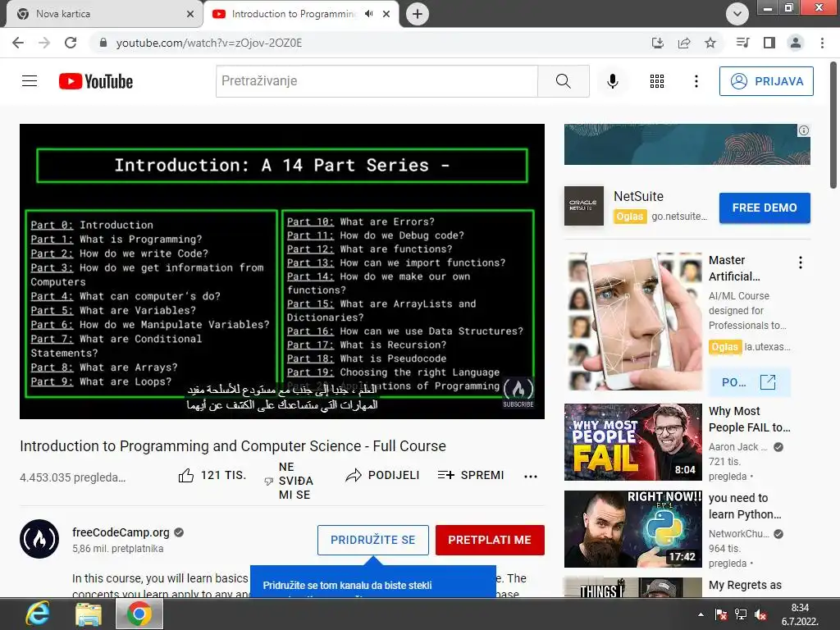Click the video player to pause
Image resolution: width=840 pixels, height=630 pixels.
pyautogui.click(x=282, y=271)
